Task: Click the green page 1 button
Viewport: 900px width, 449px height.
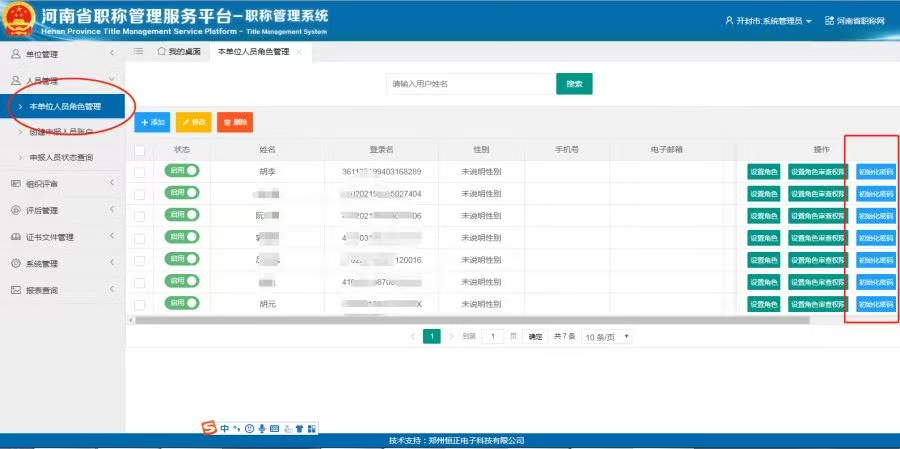Action: (x=432, y=336)
